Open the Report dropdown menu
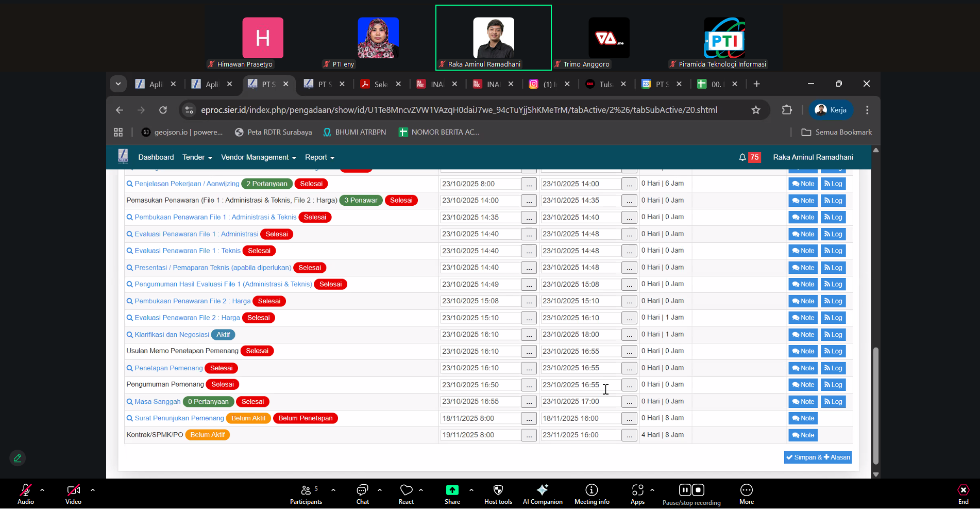980x509 pixels. coord(319,157)
